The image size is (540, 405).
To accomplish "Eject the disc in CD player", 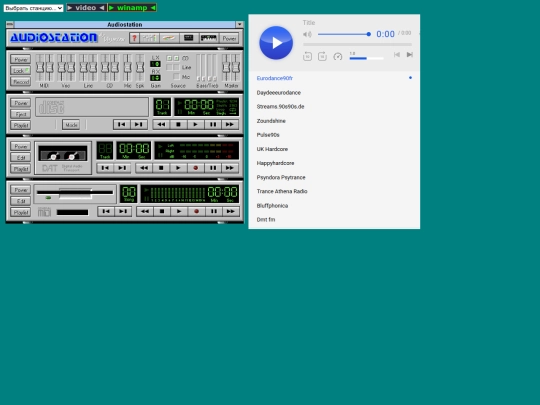I will pyautogui.click(x=21, y=114).
